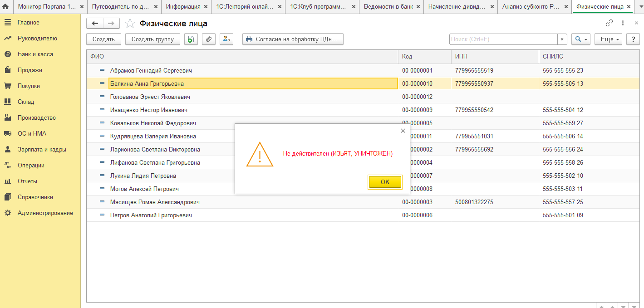This screenshot has width=644, height=308.
Task: Open the home start page icon
Action: tap(5, 7)
